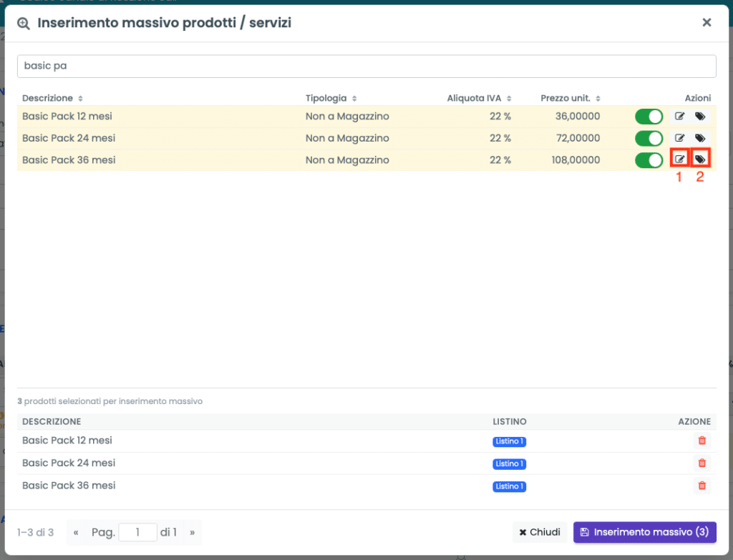The width and height of the screenshot is (733, 560).
Task: Click the Inserimento massivo (3) button
Action: (645, 532)
